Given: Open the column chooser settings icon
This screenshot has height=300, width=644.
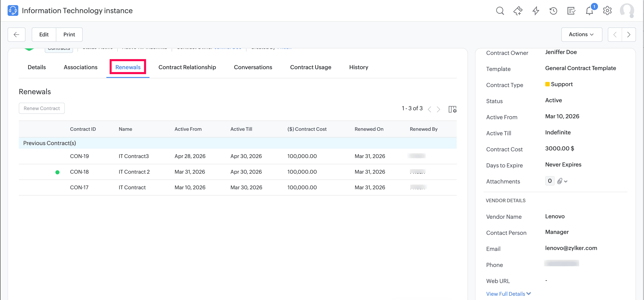Looking at the screenshot, I should 452,109.
